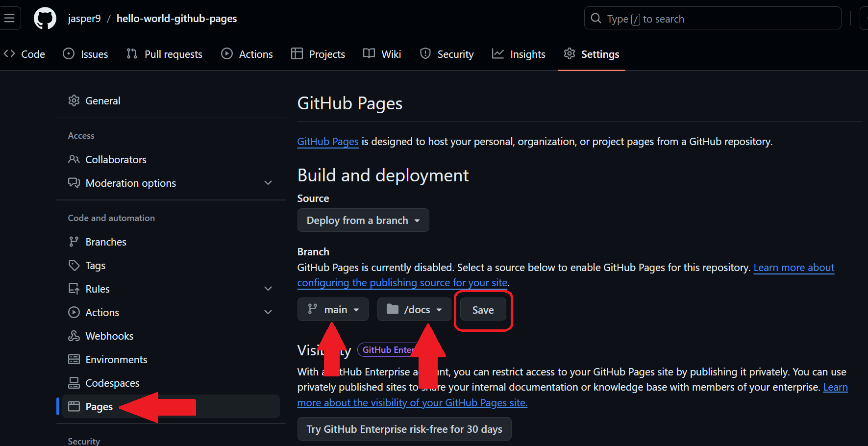Click the Webhooks icon in sidebar
This screenshot has height=446, width=868.
click(x=74, y=336)
